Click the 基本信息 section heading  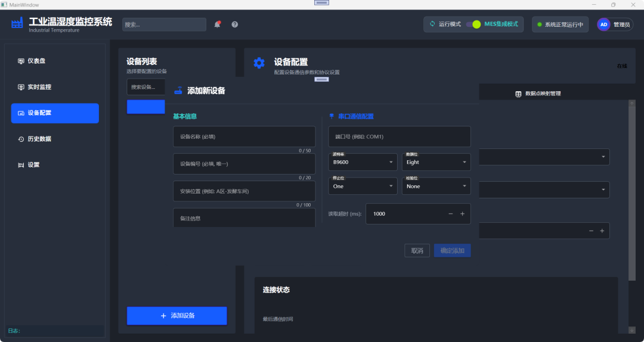coord(185,117)
